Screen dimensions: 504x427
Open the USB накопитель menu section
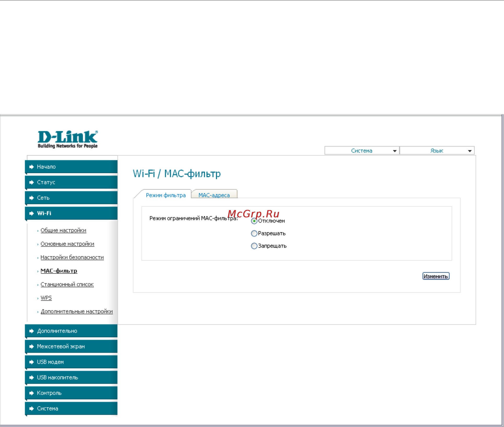(71, 377)
